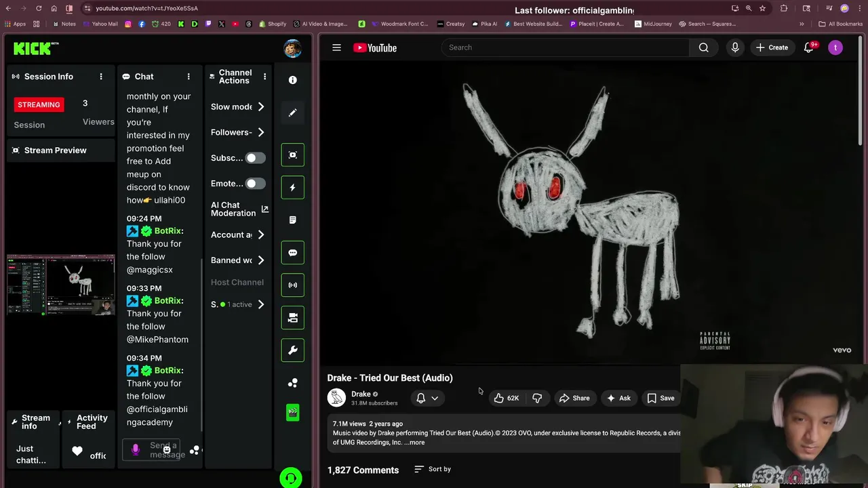Click the lightning bolt icon in Kick sidebar
Screen dimensions: 868x488
pyautogui.click(x=293, y=187)
